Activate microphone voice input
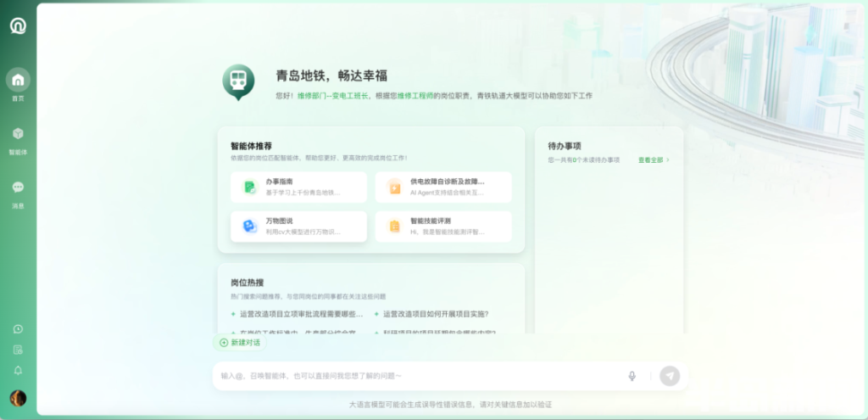 pyautogui.click(x=632, y=376)
